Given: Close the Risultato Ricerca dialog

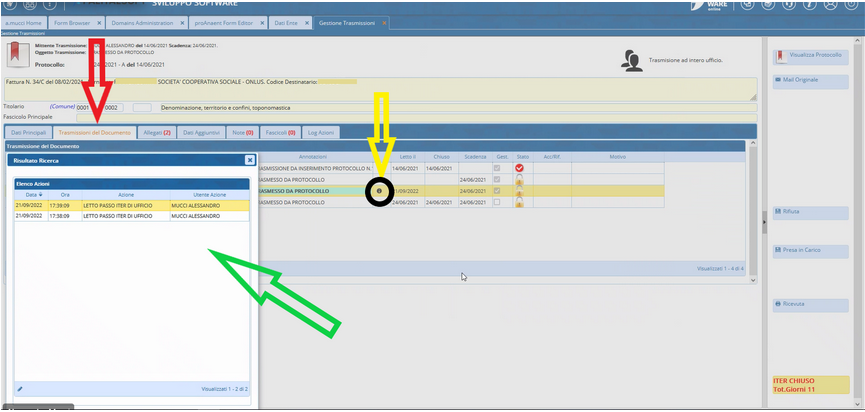Looking at the screenshot, I should tap(250, 159).
